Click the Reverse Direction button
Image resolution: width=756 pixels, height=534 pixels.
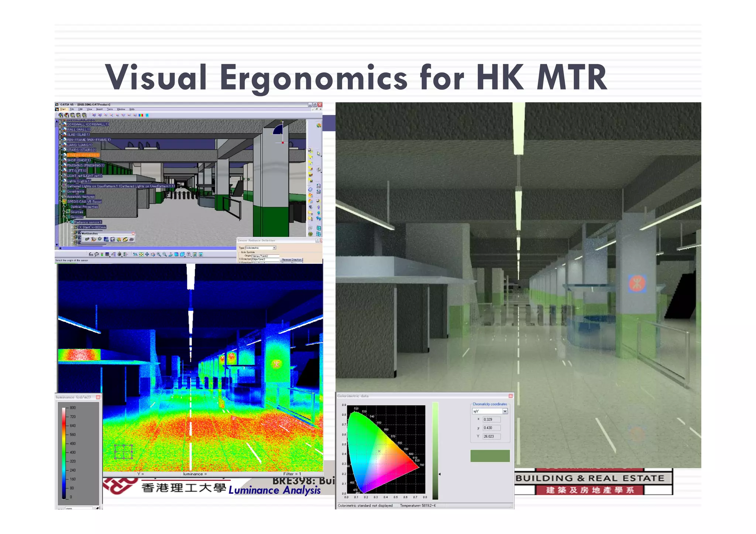(x=292, y=260)
